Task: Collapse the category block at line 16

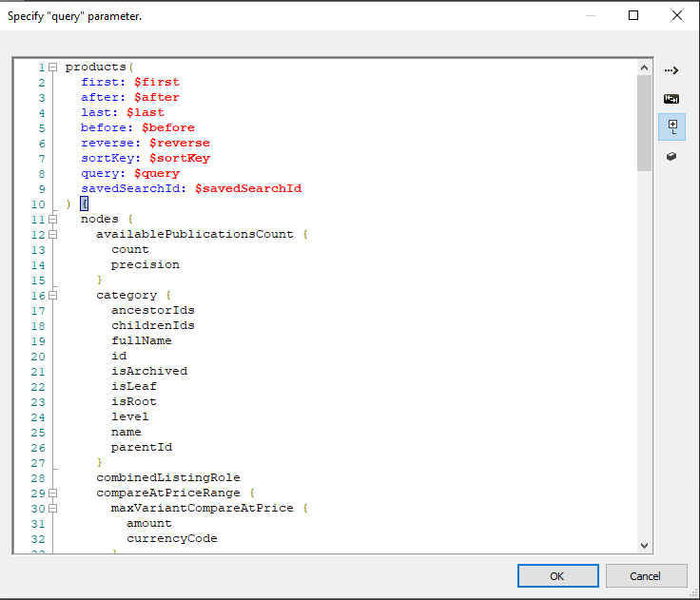Action: (52, 296)
